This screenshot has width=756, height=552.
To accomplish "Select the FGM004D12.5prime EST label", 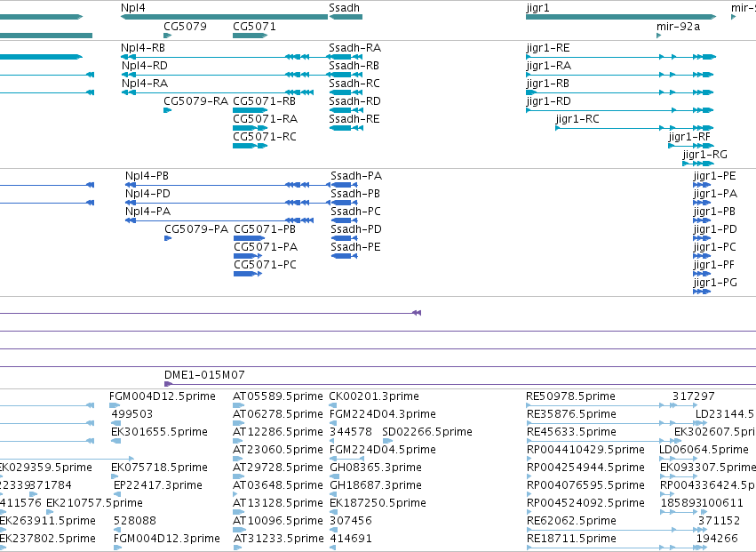I will 163,396.
